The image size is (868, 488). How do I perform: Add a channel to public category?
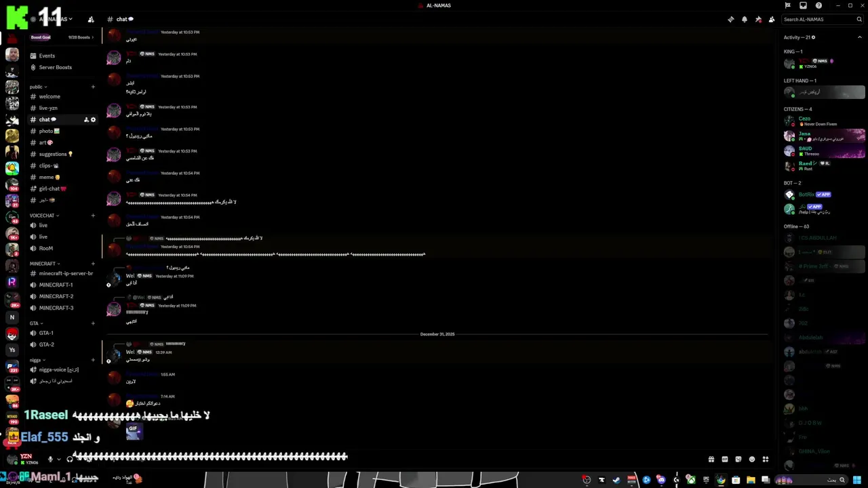coord(93,87)
